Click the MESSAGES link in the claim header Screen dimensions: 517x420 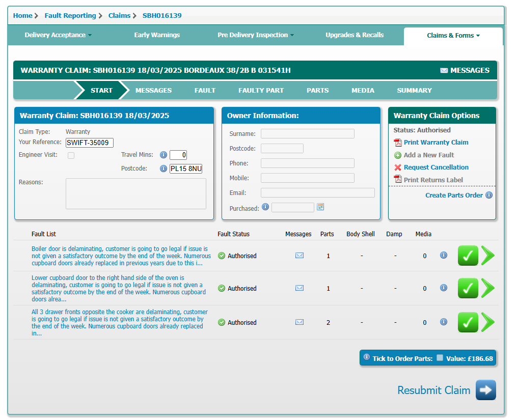tap(470, 70)
